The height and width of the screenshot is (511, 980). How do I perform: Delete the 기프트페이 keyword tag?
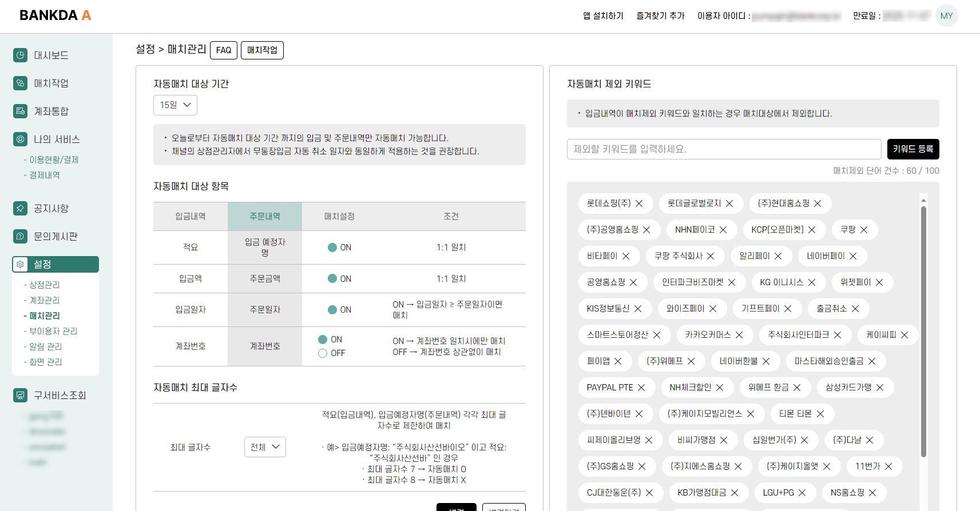788,309
